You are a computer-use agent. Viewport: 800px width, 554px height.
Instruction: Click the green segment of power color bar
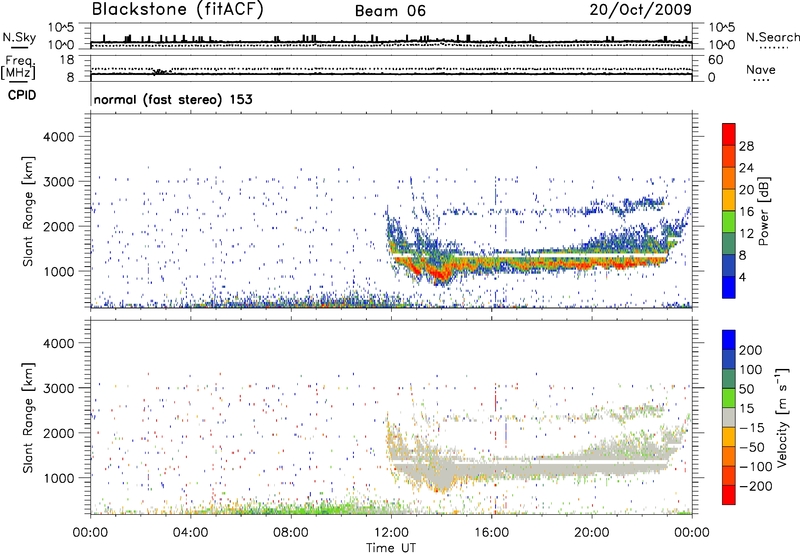coord(729,222)
